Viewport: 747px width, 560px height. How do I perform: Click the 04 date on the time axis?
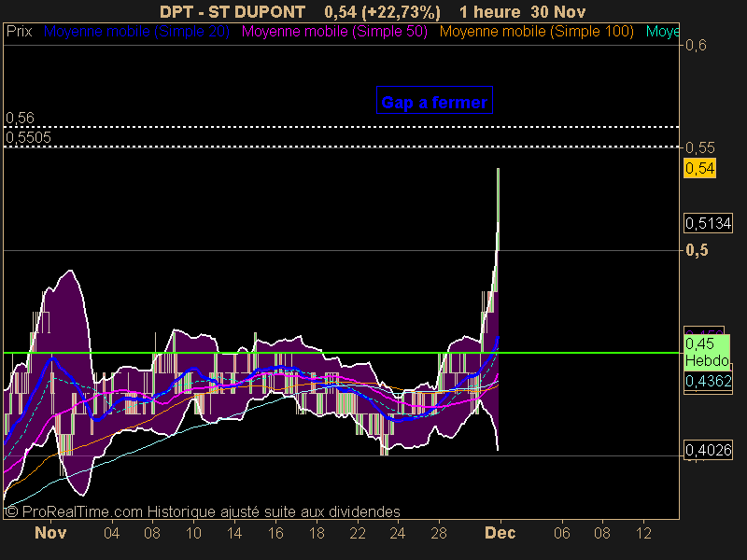[x=111, y=532]
